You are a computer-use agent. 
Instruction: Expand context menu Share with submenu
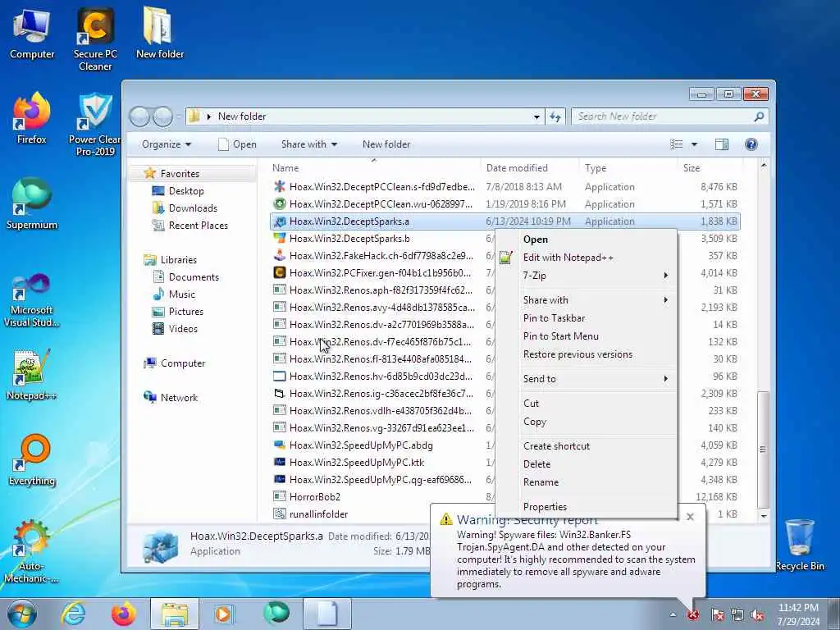[587, 300]
